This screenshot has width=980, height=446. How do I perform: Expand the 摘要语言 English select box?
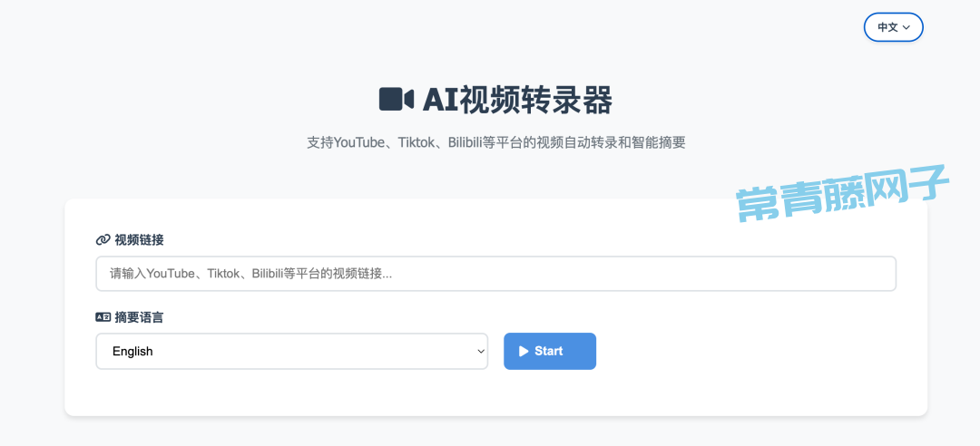point(290,351)
